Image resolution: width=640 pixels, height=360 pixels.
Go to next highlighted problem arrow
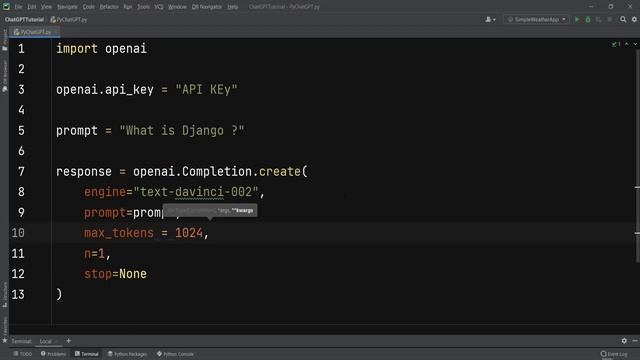635,44
